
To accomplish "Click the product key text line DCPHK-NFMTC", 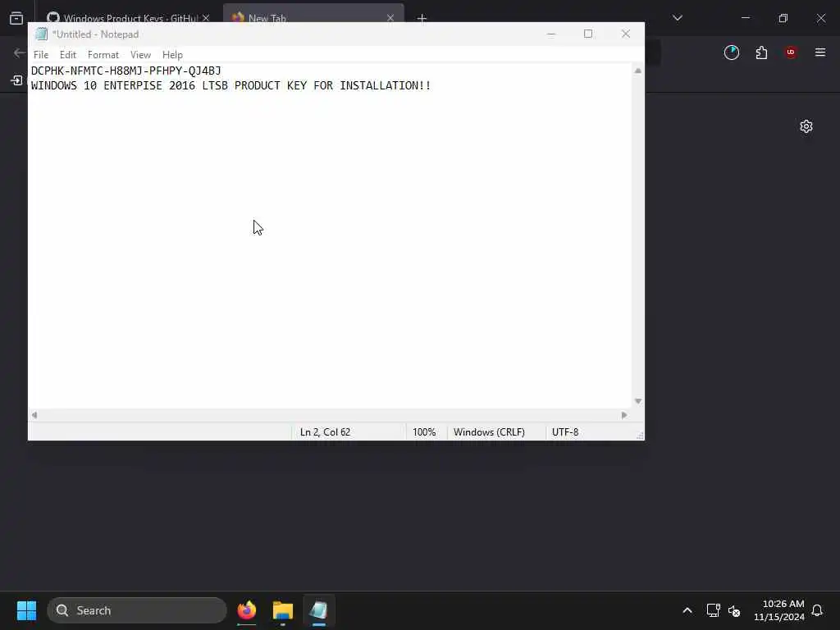I will pyautogui.click(x=126, y=71).
